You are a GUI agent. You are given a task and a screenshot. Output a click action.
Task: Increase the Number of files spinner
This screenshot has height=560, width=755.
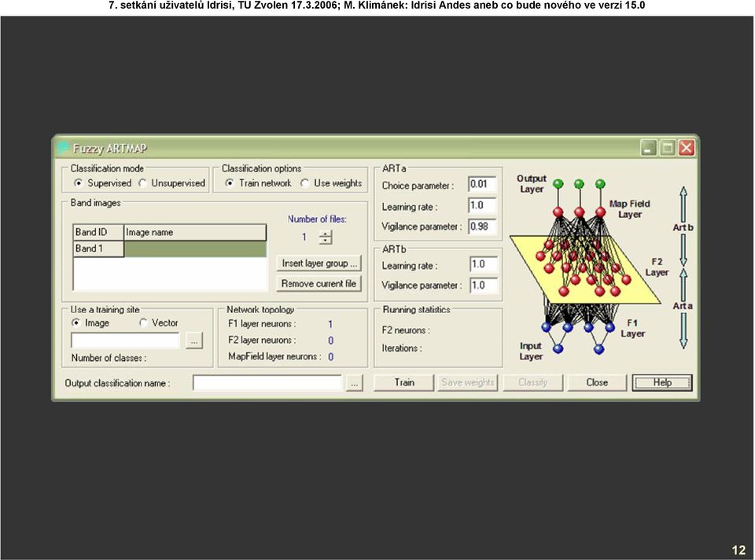pyautogui.click(x=326, y=234)
